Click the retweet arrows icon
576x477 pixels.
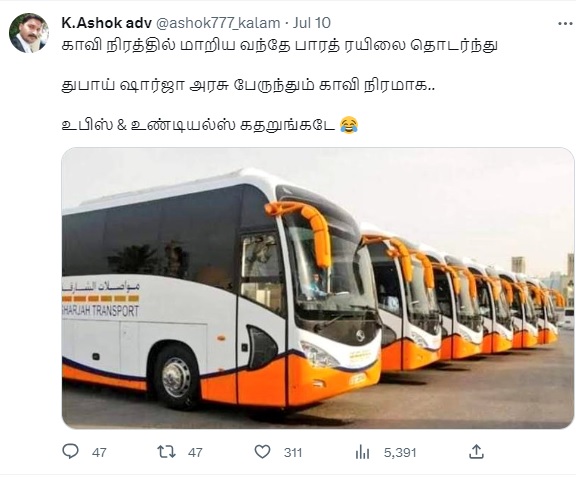pos(166,452)
